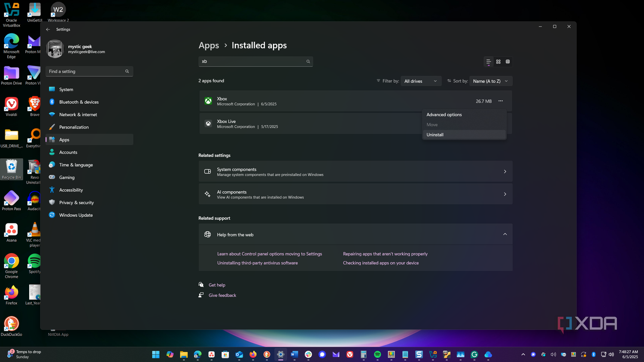Click the Help from the web globe icon

208,235
